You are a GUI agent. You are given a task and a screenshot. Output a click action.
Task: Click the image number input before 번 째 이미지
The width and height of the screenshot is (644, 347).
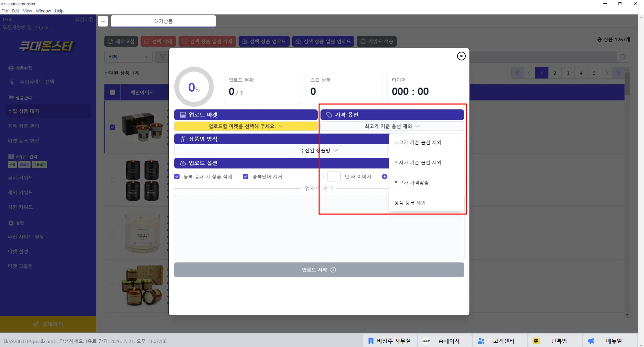tap(334, 177)
